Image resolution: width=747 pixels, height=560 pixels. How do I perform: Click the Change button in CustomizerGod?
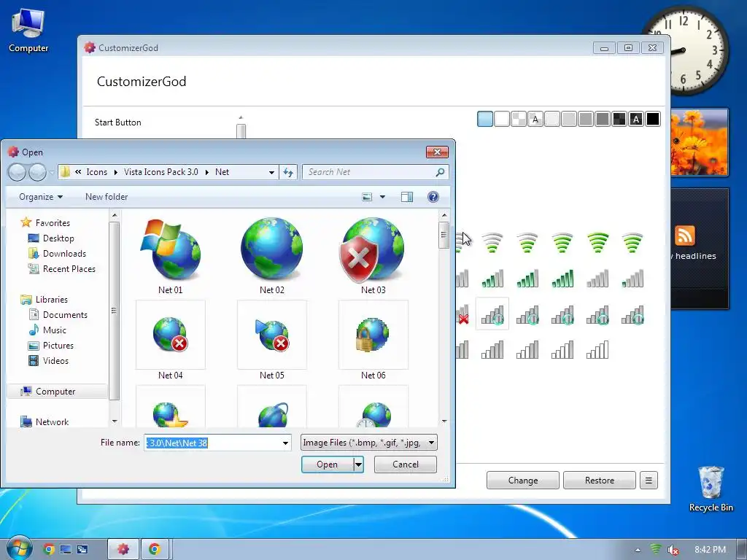(522, 481)
